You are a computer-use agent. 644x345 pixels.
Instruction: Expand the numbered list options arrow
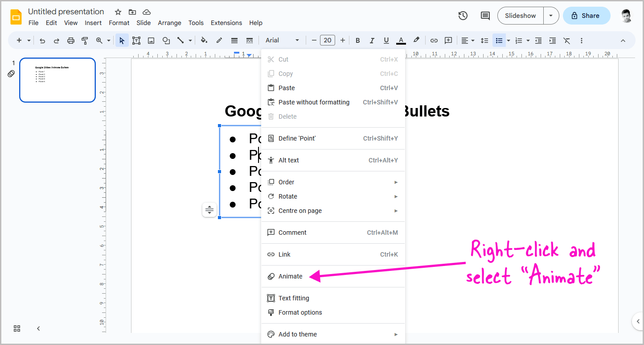pos(528,41)
